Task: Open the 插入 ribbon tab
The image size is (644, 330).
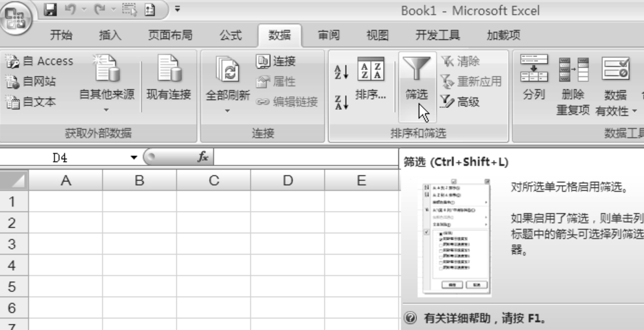Action: (x=110, y=35)
